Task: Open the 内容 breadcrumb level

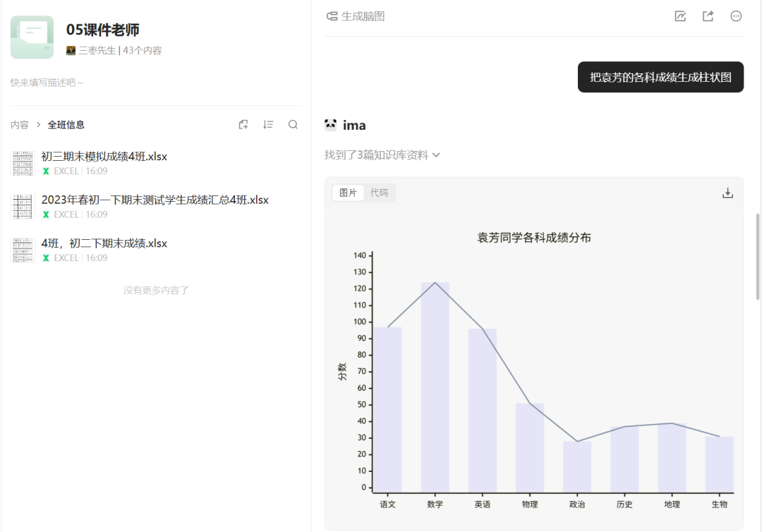Action: [20, 124]
